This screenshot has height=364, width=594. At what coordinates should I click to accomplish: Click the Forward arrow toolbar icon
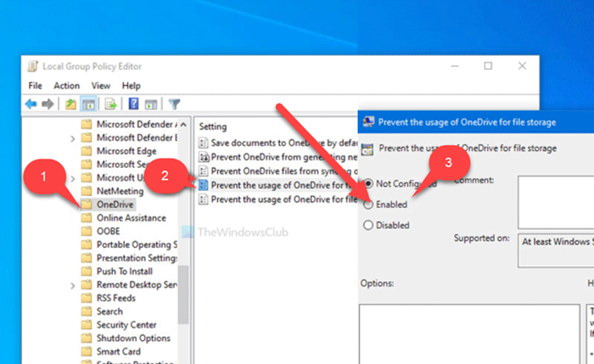(48, 104)
